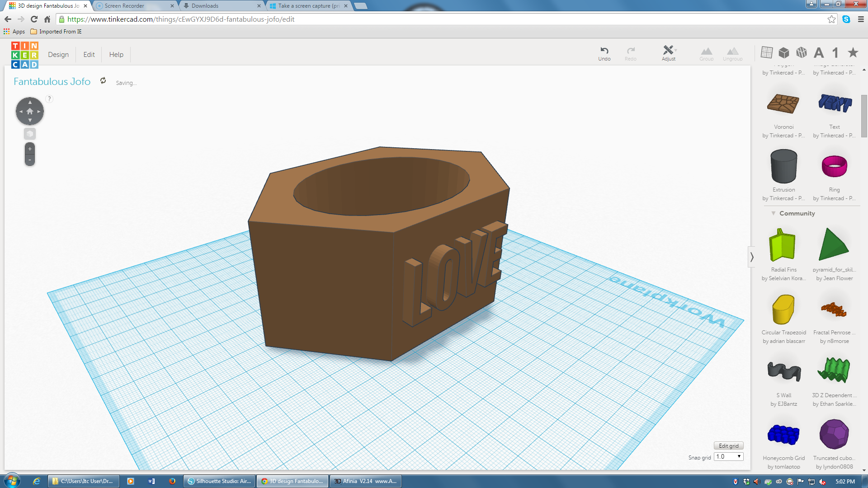The height and width of the screenshot is (488, 868).
Task: Click the browser reload button
Action: tap(34, 19)
